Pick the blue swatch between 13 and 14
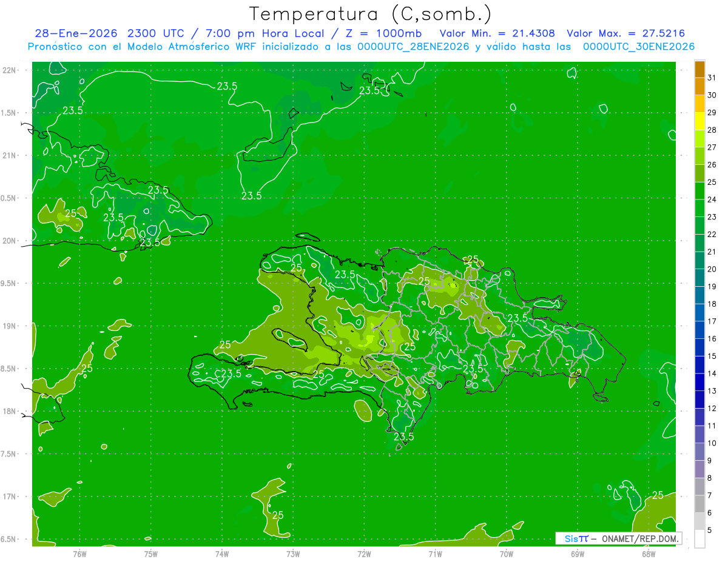This screenshot has width=728, height=562. [x=699, y=382]
